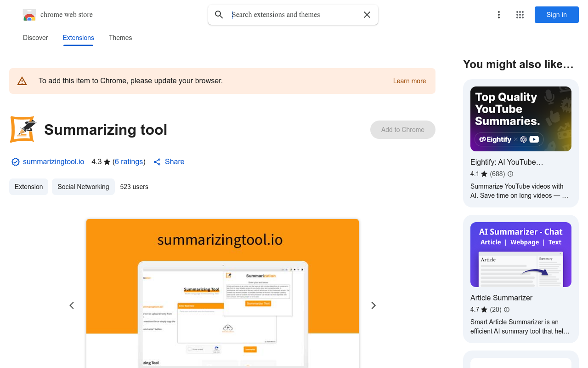The height and width of the screenshot is (368, 588).
Task: Click the update your browser warning text
Action: click(130, 81)
